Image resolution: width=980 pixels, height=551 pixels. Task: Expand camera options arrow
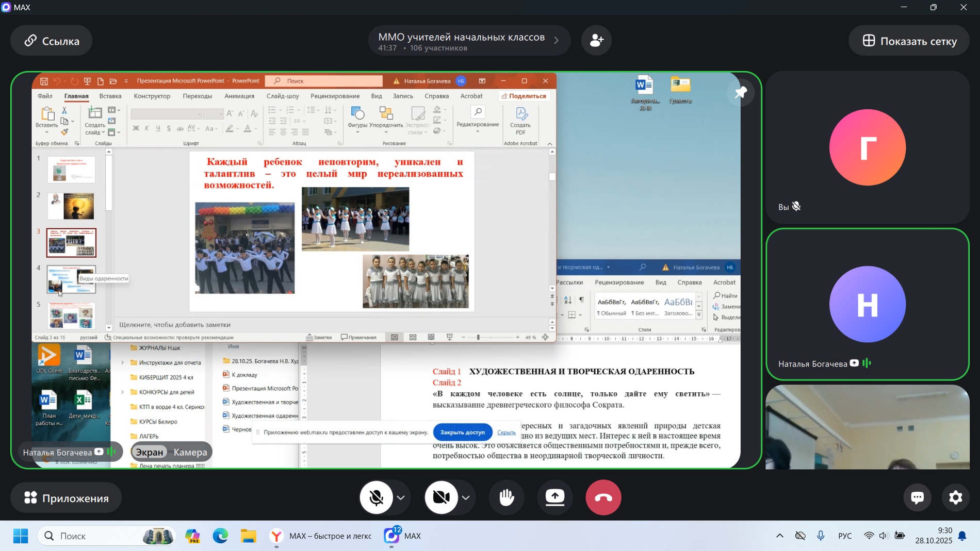point(466,497)
